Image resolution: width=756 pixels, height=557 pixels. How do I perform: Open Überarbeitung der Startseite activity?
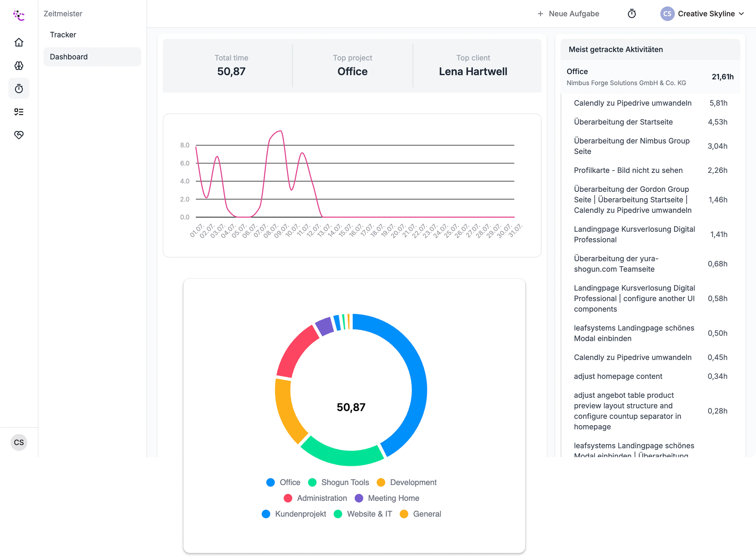coord(623,122)
